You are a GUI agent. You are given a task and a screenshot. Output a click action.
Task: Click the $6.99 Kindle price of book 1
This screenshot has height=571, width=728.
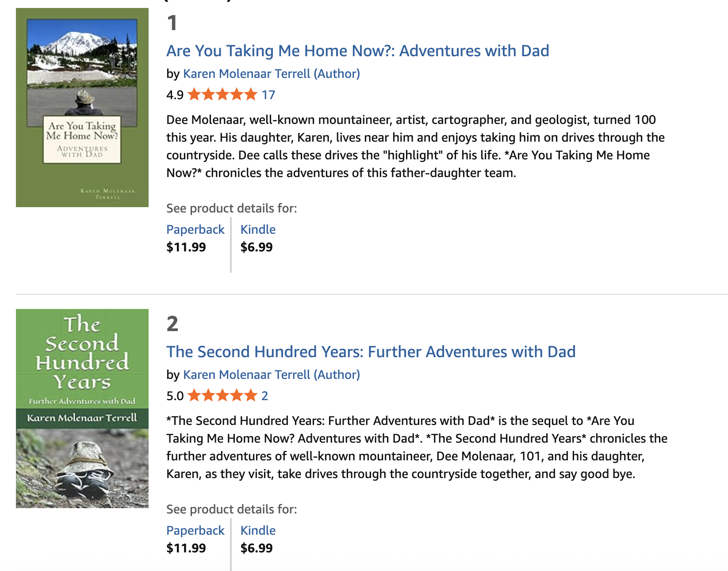(257, 247)
